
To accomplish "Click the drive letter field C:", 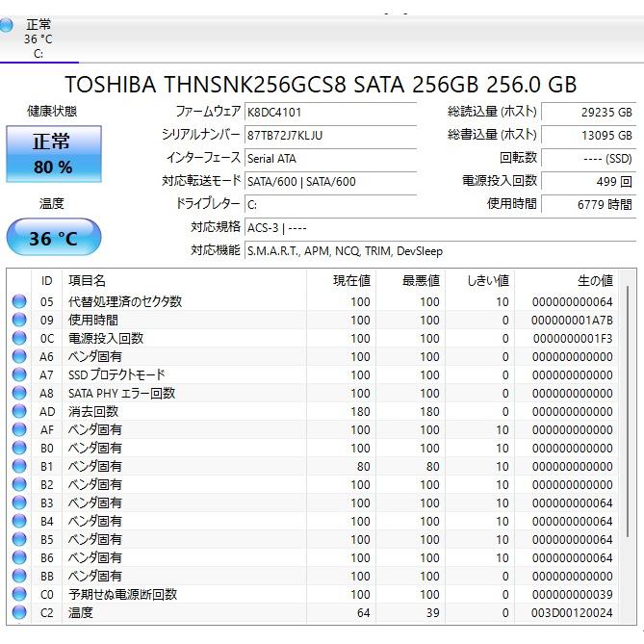I will pos(330,204).
